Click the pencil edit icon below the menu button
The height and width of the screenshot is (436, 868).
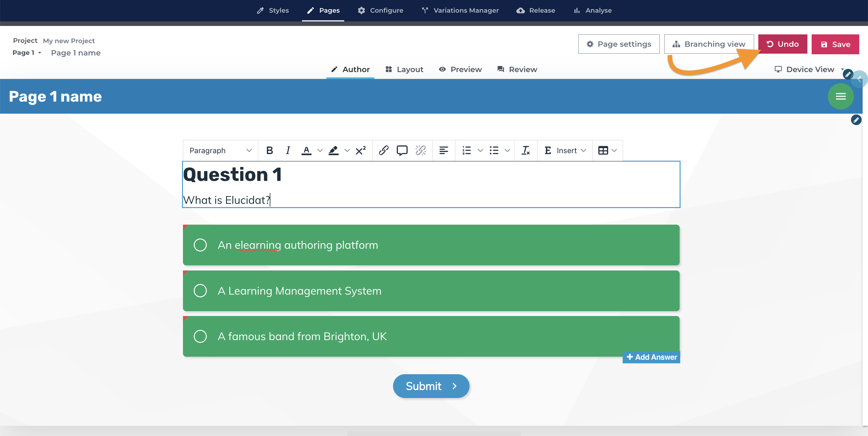pos(856,120)
